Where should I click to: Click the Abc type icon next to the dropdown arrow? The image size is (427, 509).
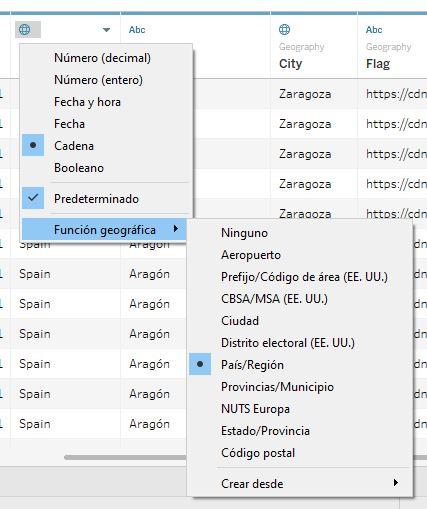137,30
